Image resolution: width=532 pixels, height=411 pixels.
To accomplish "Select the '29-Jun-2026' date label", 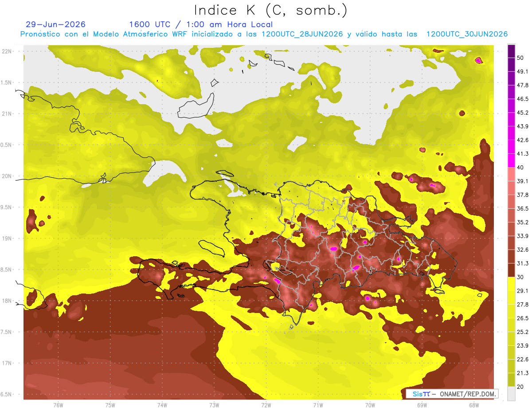I will click(x=56, y=24).
